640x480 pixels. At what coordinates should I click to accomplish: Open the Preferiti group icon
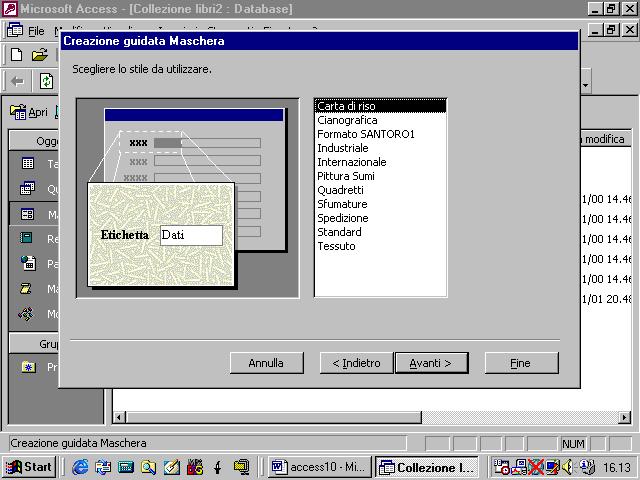[x=29, y=367]
